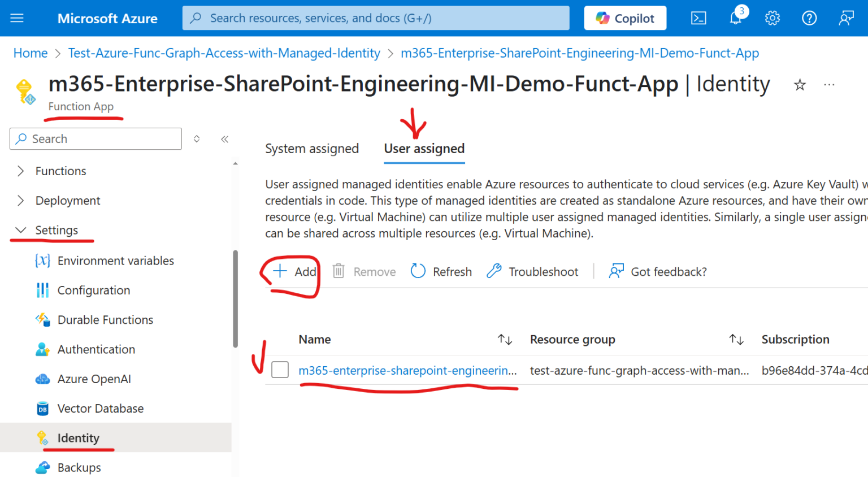Add a new user assigned managed identity
The width and height of the screenshot is (868, 477).
(x=295, y=271)
